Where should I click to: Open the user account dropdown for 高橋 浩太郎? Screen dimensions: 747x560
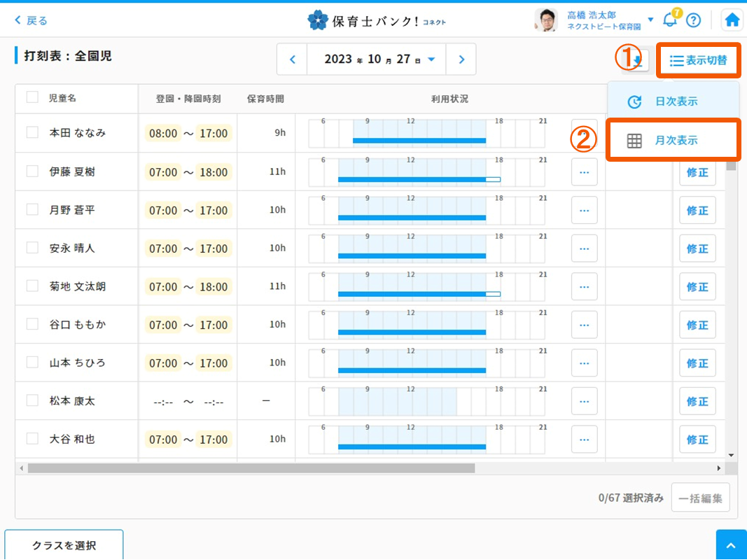[650, 20]
